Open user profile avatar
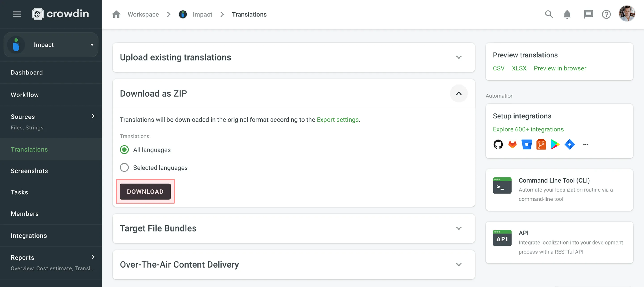Screen dimensions: 644x287 coord(627,14)
